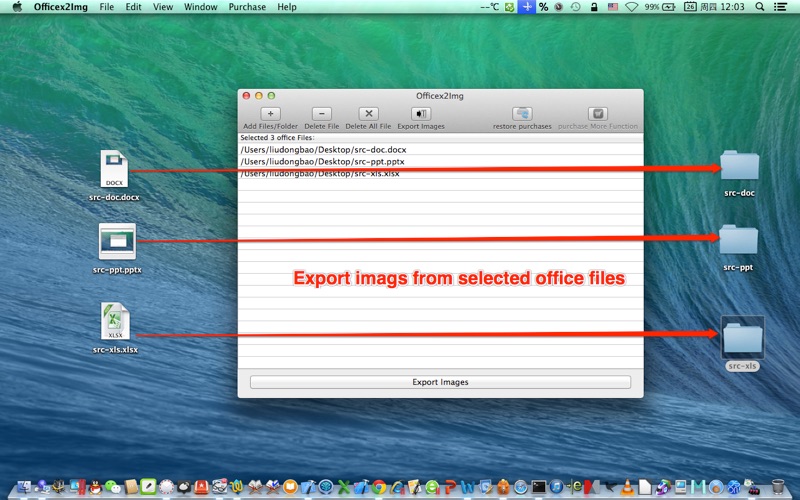Screen dimensions: 800x500
Task: Select the row /Users/liudongbao/Desktop/src-doc.docx
Action: pyautogui.click(x=440, y=149)
